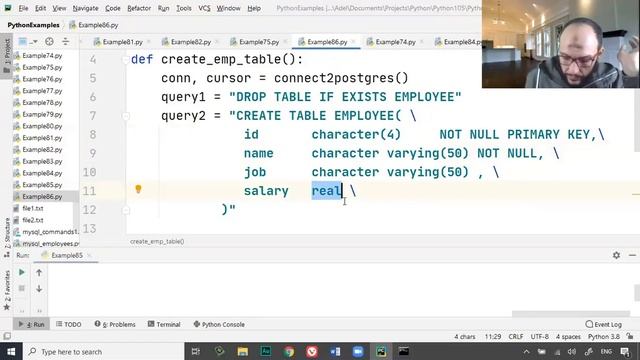Click fold end marker at line 12
Screen dimensions: 640x360
tap(126, 210)
